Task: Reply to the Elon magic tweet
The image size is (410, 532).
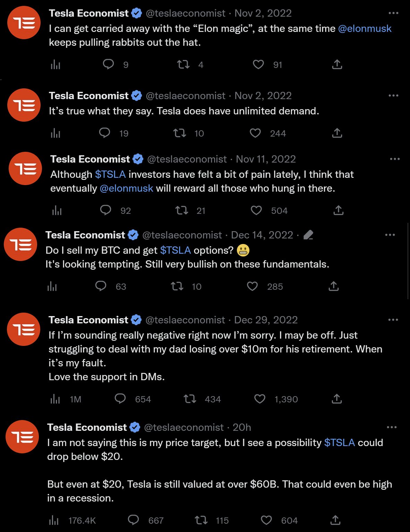Action: tap(108, 64)
